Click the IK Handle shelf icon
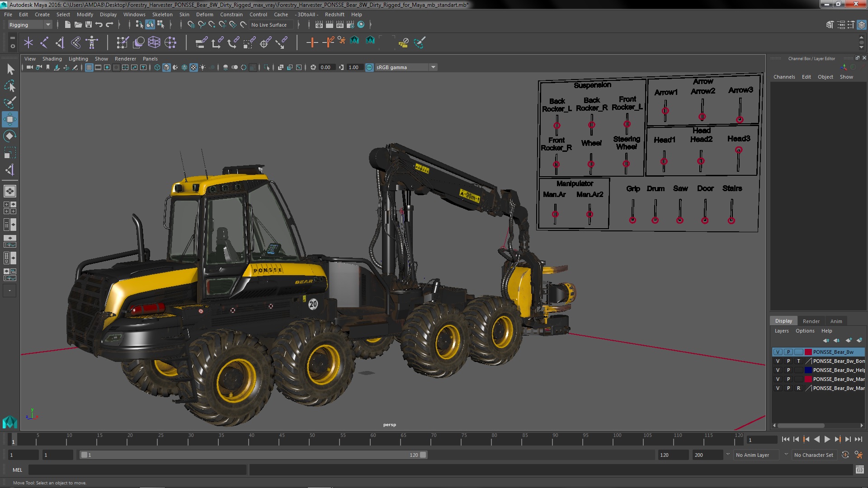Viewport: 868px width, 488px height. [60, 42]
